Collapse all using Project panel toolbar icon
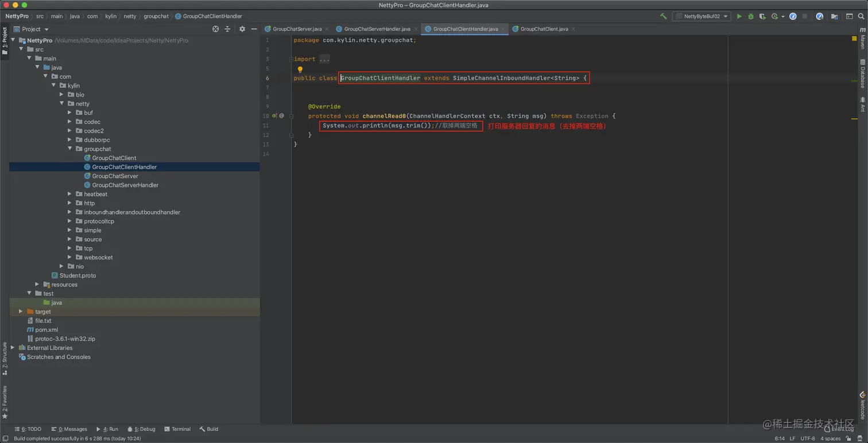This screenshot has height=443, width=868. [x=227, y=29]
